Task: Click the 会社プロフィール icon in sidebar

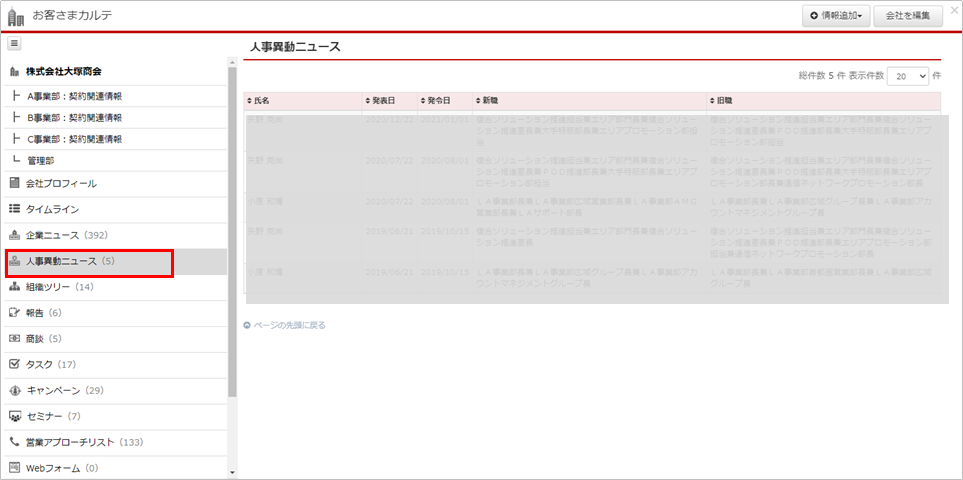Action: tap(14, 184)
